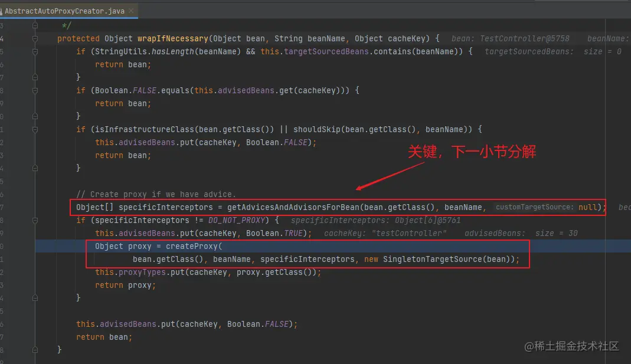Collapse the specificInterceptors != DO_NOT_PROXY if block

pos(35,221)
